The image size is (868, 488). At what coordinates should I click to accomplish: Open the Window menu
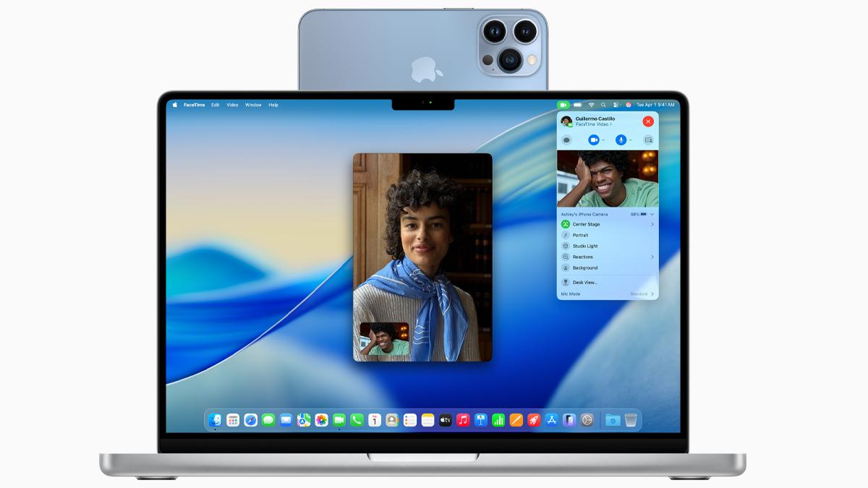coord(252,105)
